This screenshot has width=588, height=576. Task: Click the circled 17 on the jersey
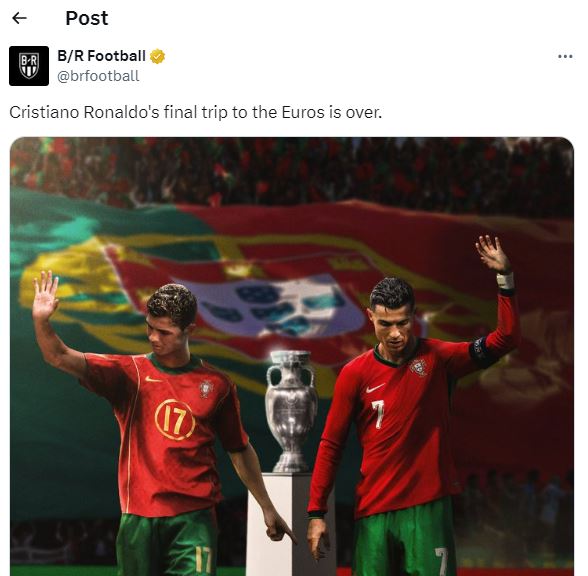click(174, 420)
